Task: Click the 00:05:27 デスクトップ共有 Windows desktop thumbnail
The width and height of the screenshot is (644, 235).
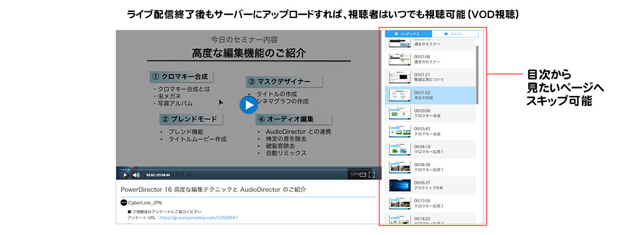Action: pyautogui.click(x=400, y=185)
